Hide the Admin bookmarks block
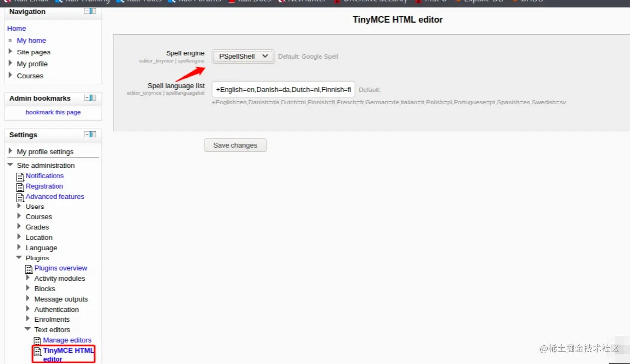The width and height of the screenshot is (630, 364). click(87, 98)
